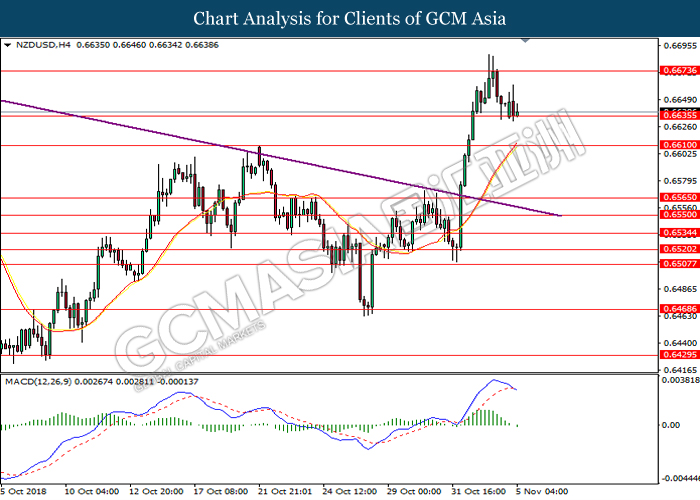This screenshot has width=700, height=500.
Task: Click the 0.64630 price scale value
Action: click(680, 316)
